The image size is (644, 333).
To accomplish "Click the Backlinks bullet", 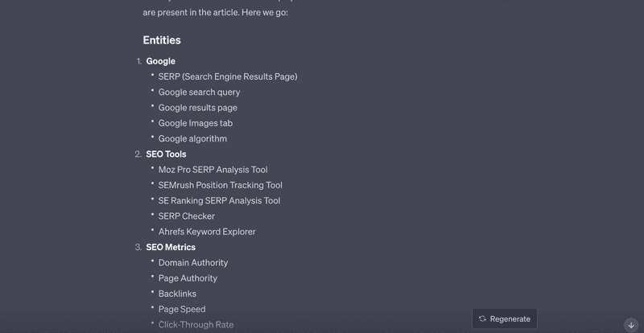I will (x=177, y=294).
